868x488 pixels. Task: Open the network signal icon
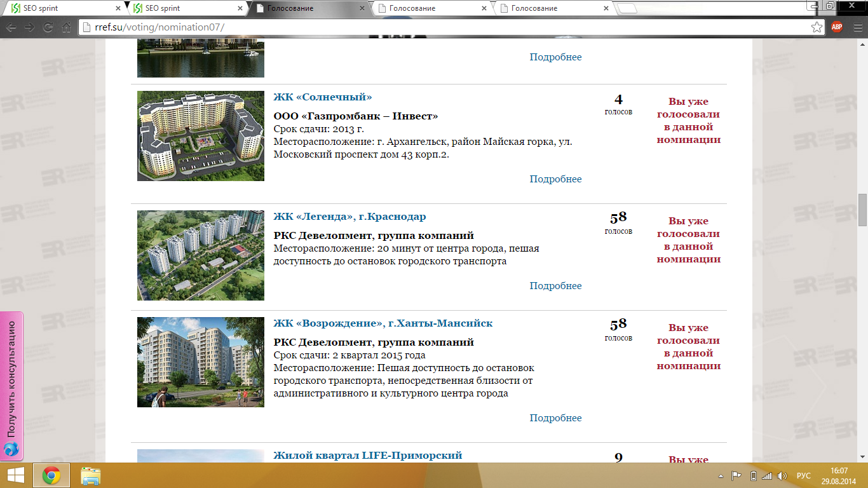click(767, 476)
